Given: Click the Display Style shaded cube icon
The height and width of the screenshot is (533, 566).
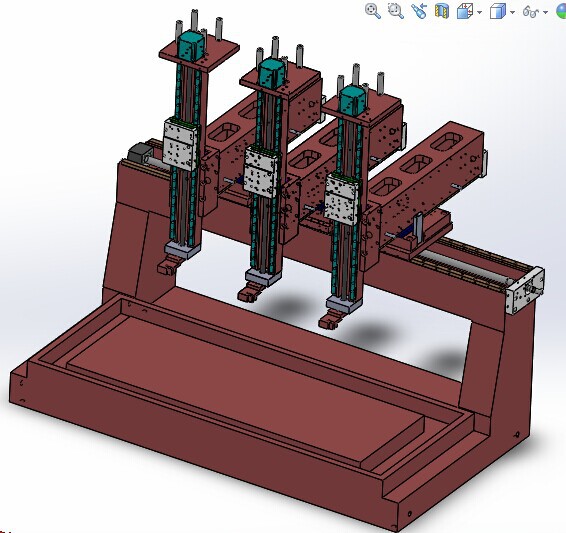Looking at the screenshot, I should [x=498, y=11].
